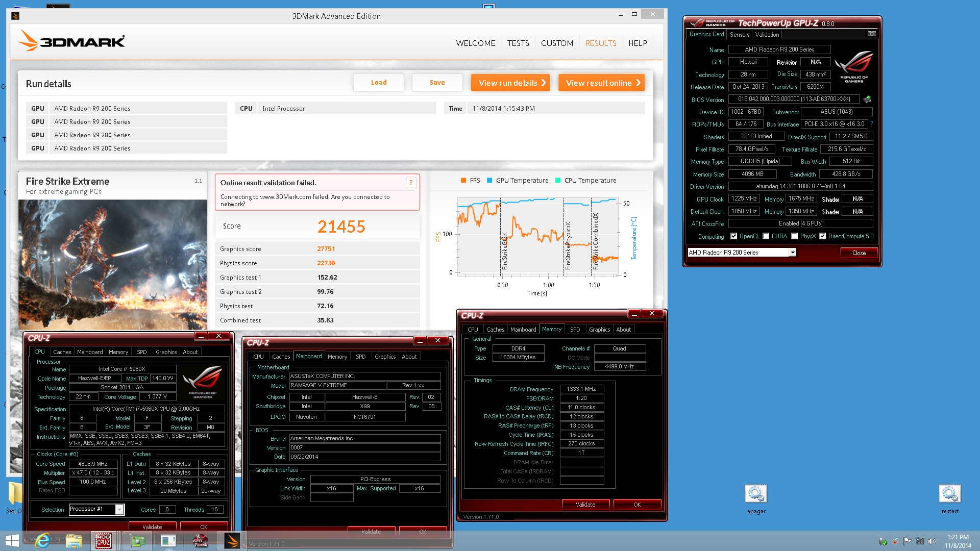Click the Fire Strike Extreme thumbnail image
This screenshot has height=551, width=980.
[112, 264]
